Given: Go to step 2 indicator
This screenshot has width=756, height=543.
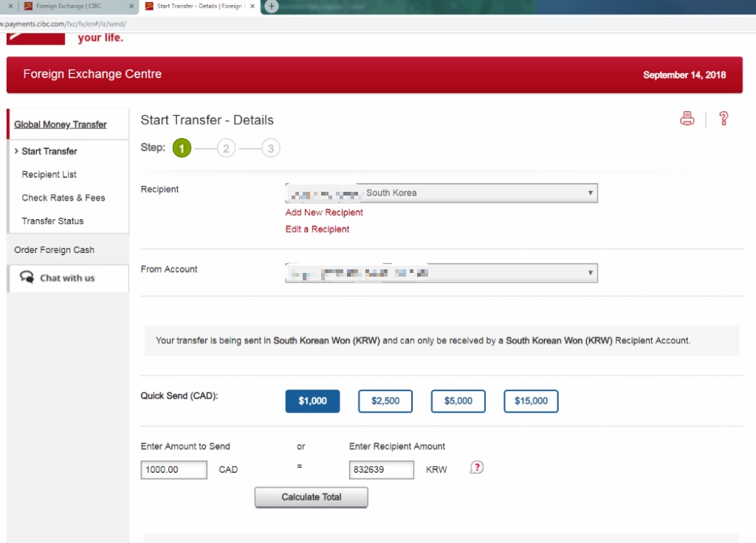Looking at the screenshot, I should tap(226, 148).
